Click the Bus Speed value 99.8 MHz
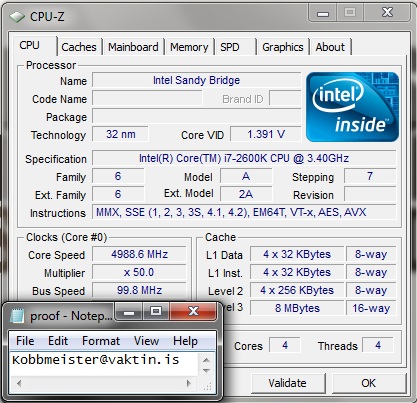This screenshot has height=403, width=417. click(x=139, y=290)
